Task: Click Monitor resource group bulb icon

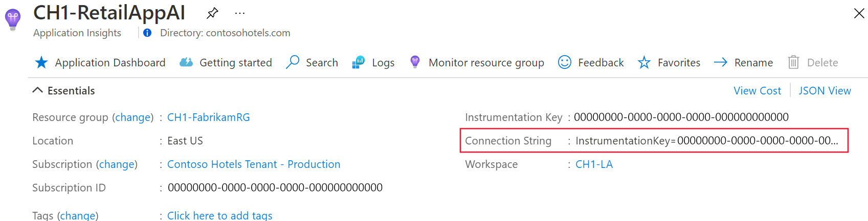Action: (415, 62)
